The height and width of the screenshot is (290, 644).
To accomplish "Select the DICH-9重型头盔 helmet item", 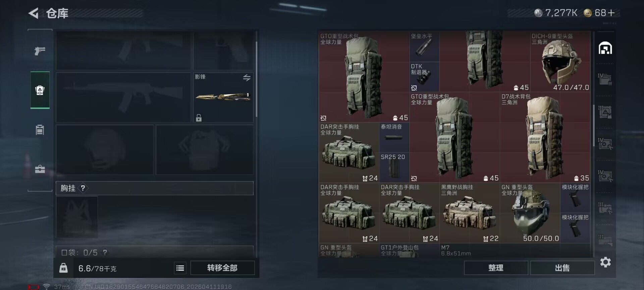I will (560, 61).
